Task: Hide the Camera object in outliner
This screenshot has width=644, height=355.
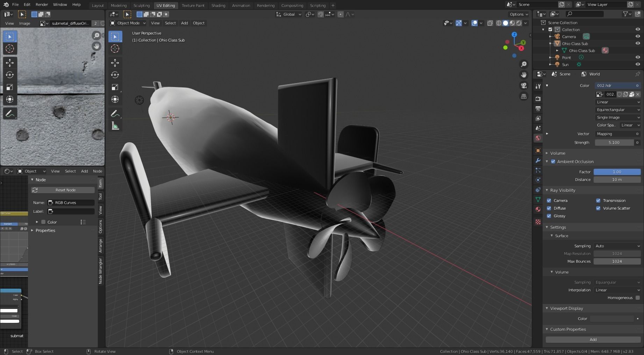Action: [638, 36]
